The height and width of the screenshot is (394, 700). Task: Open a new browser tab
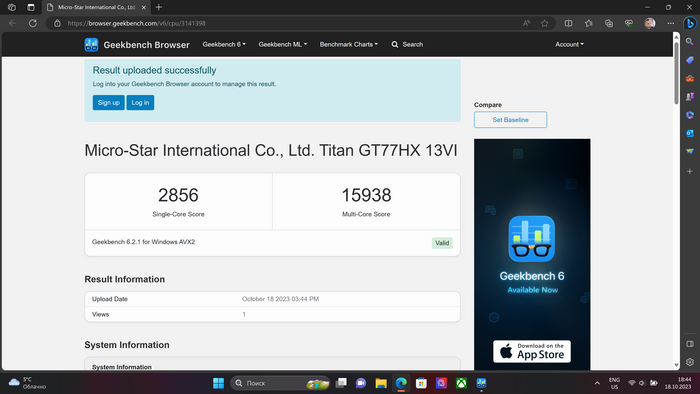coord(158,7)
